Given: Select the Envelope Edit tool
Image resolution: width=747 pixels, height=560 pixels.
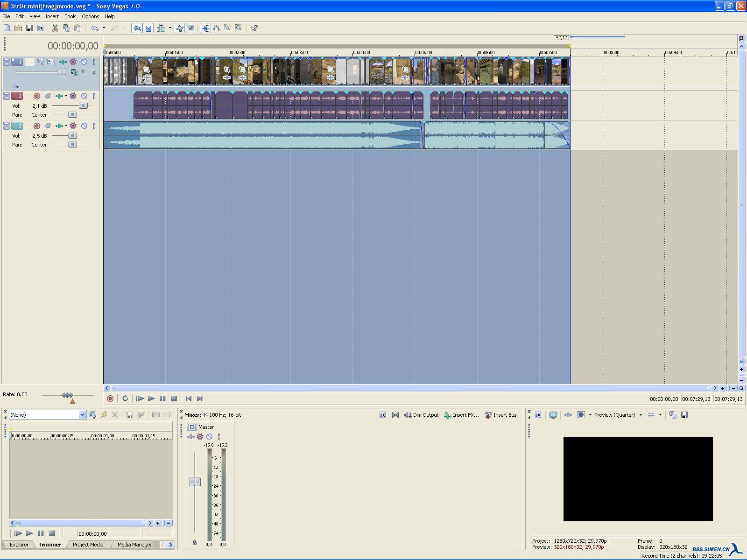Looking at the screenshot, I should 217,28.
